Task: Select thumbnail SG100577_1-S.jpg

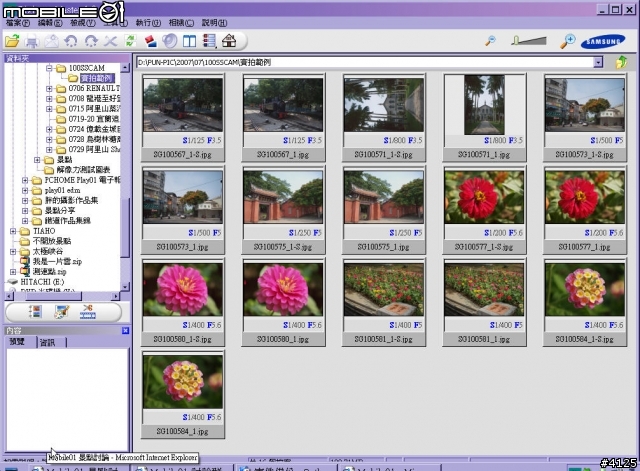Action: (x=484, y=210)
